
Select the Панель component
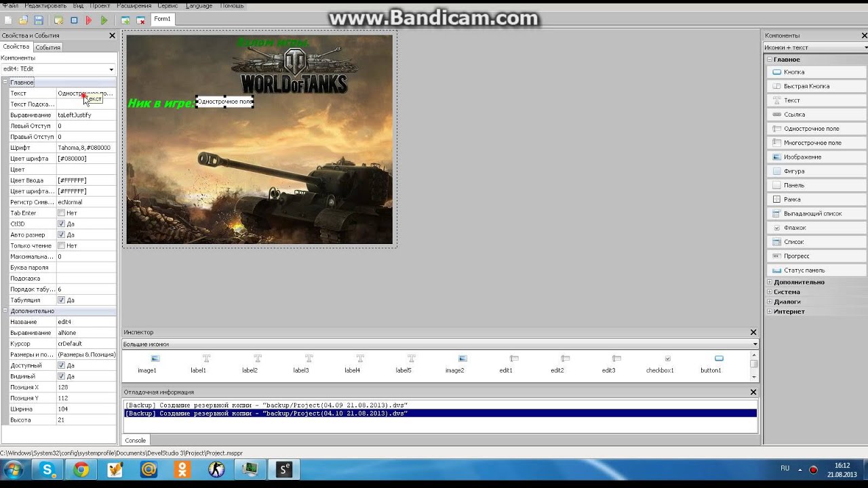click(817, 185)
